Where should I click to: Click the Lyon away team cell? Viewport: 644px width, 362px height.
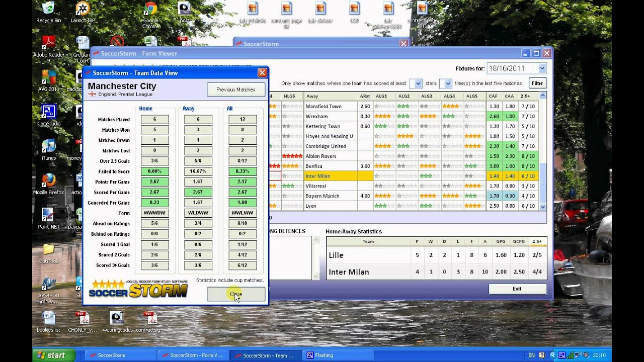(331, 206)
